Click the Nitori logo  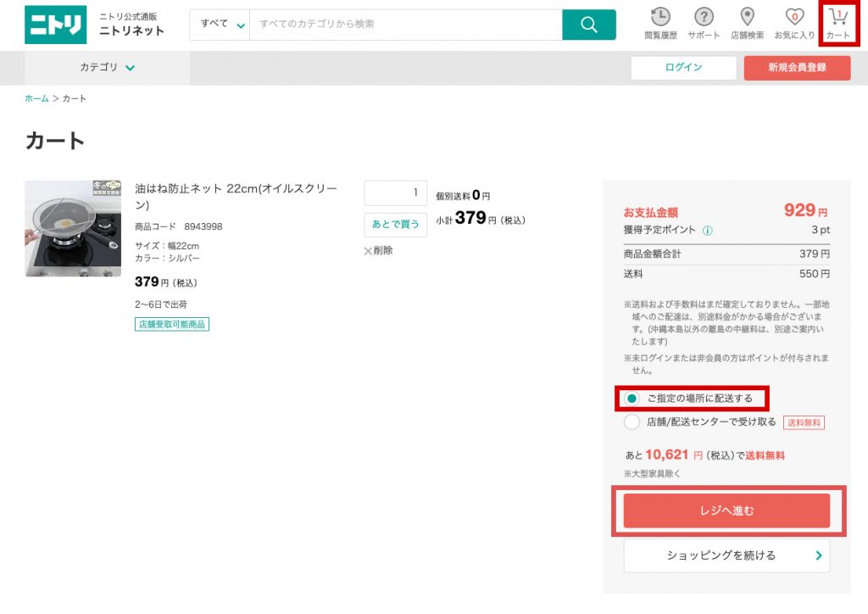click(x=55, y=25)
